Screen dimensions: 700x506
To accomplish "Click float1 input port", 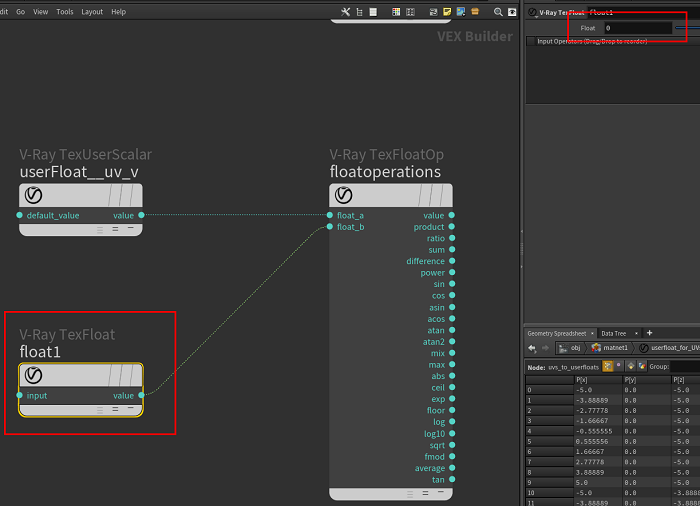I will coord(20,395).
